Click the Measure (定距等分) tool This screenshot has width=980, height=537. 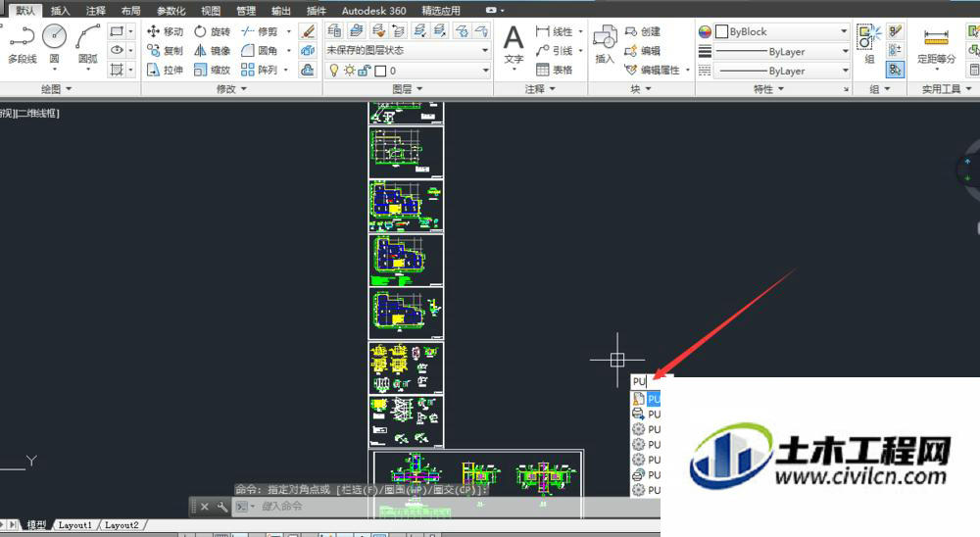[x=936, y=45]
